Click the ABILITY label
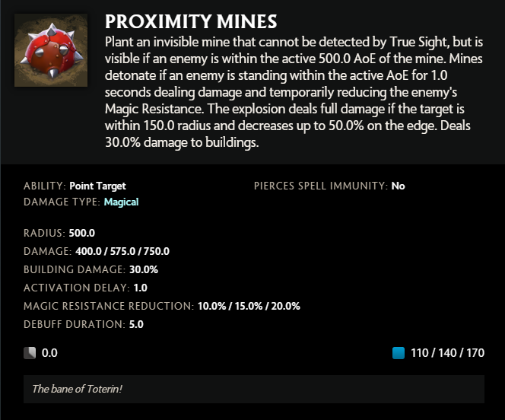Screen dimensions: 505x420 pos(43,186)
